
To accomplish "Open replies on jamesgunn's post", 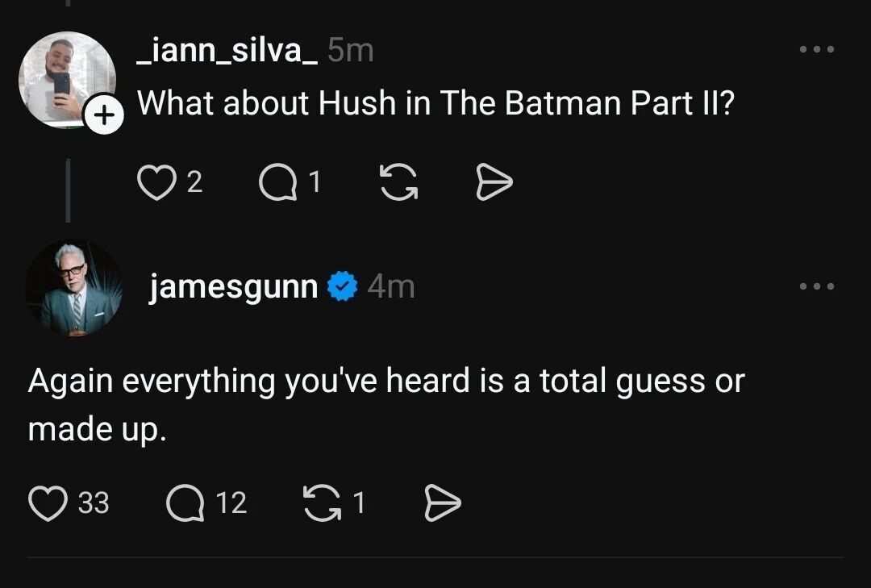I will [185, 503].
